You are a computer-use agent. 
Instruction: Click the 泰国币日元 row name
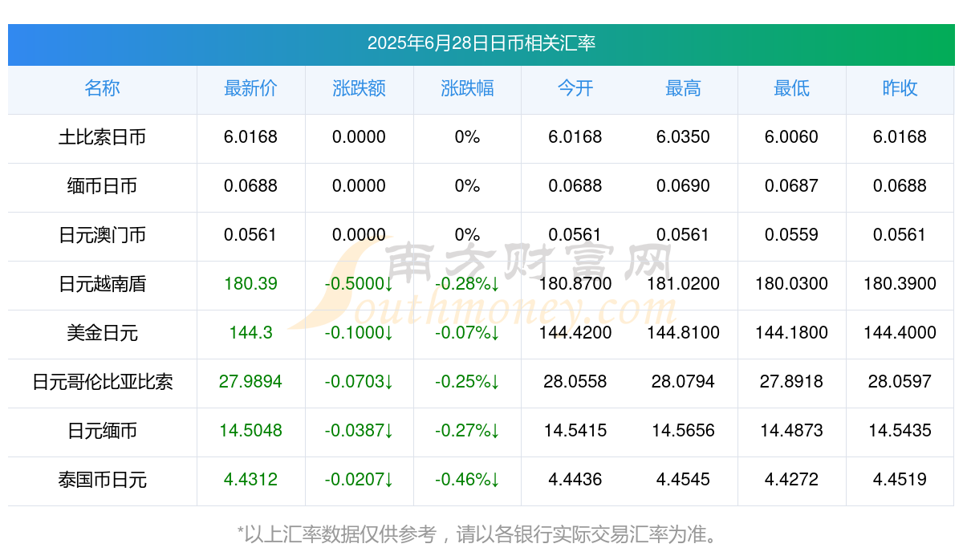[x=102, y=480]
